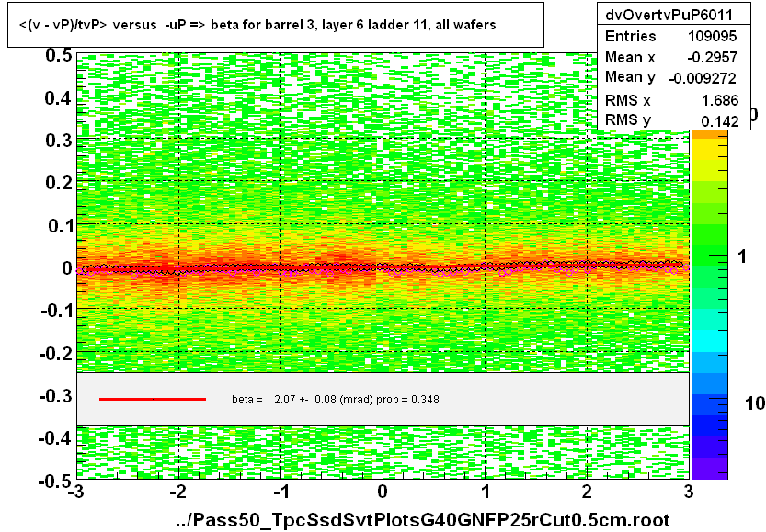Click the x-axis label -1
The image size is (766, 532).
(x=280, y=492)
